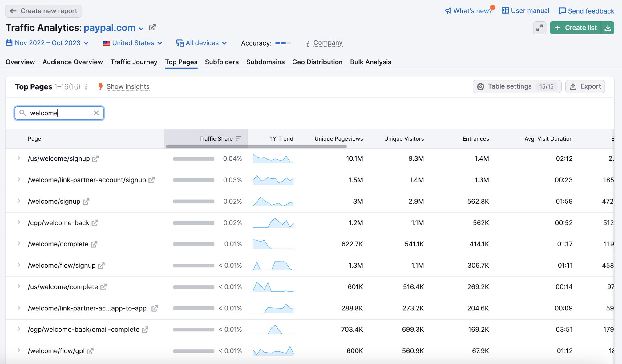Sort by Unique Visitors column

[x=404, y=139]
